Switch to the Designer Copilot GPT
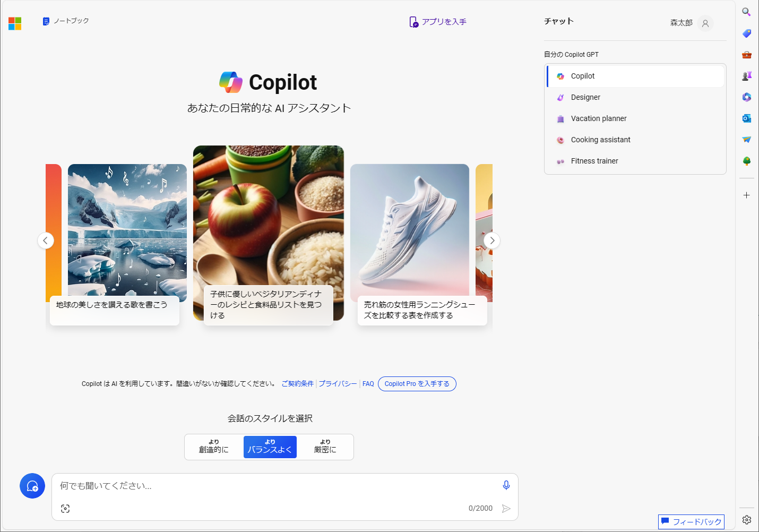 585,97
